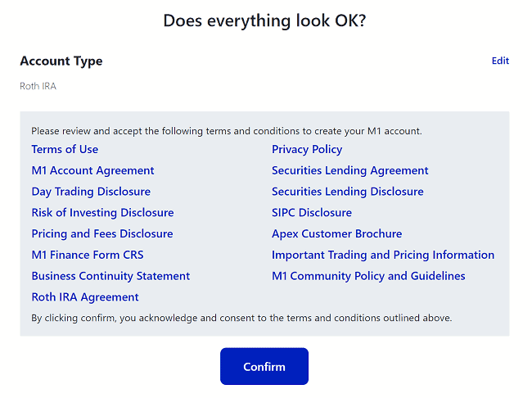Read the Day Trading Disclosure
The width and height of the screenshot is (532, 398).
[x=91, y=192]
